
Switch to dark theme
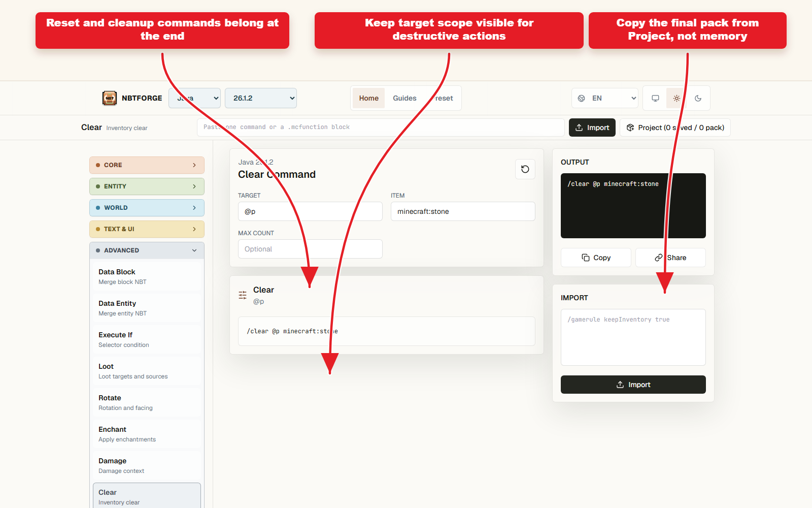[698, 98]
